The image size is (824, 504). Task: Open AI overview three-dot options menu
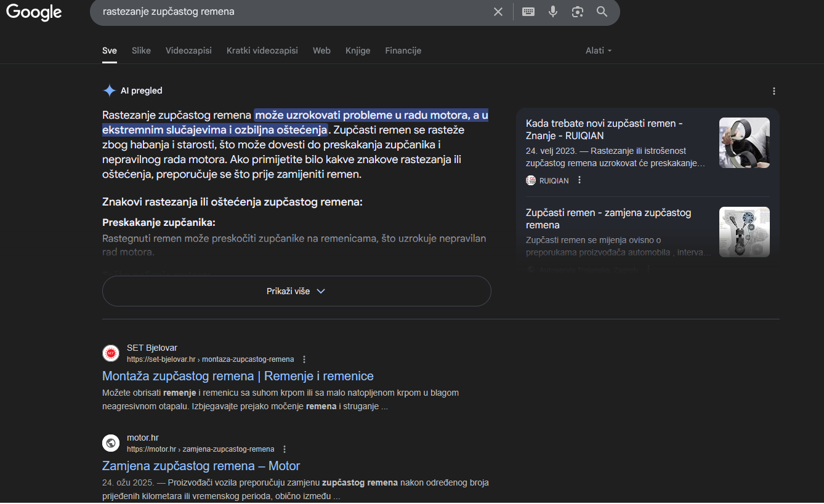coord(774,91)
